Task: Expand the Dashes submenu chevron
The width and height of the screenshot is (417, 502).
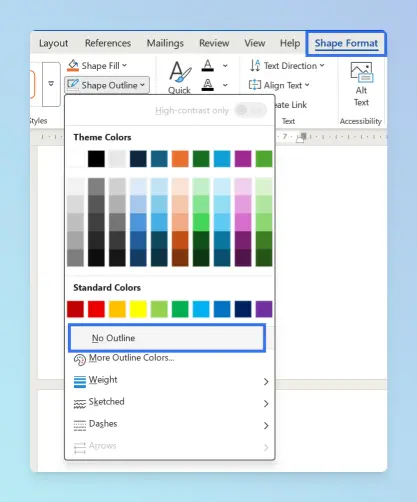Action: [x=266, y=426]
